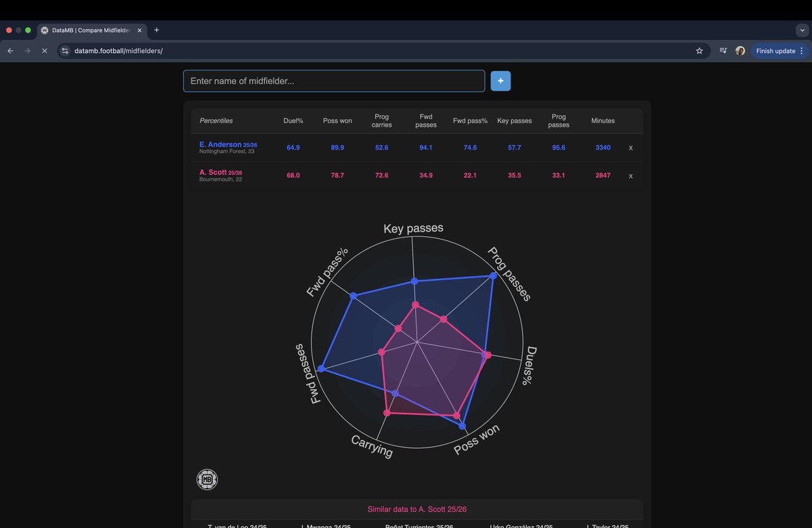Click the blue Fwd passes radar point
Viewport: 812px width, 528px height.
pos(321,368)
